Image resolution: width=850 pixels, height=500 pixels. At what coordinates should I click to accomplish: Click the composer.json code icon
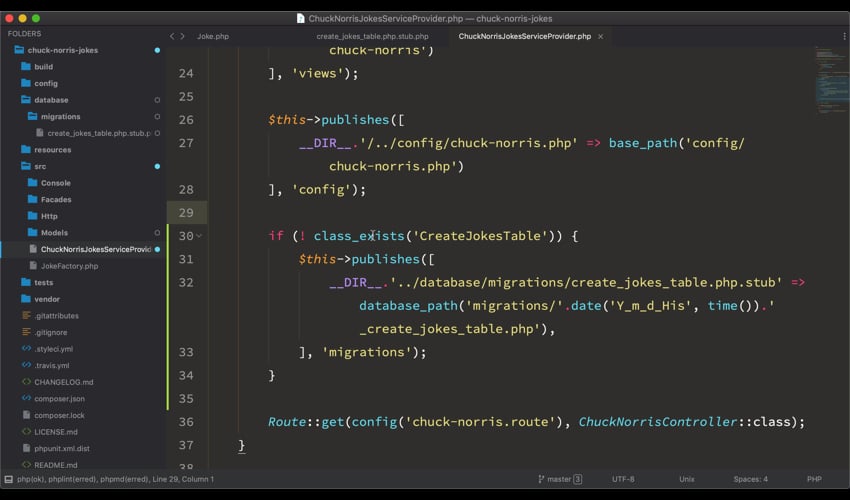(x=26, y=398)
